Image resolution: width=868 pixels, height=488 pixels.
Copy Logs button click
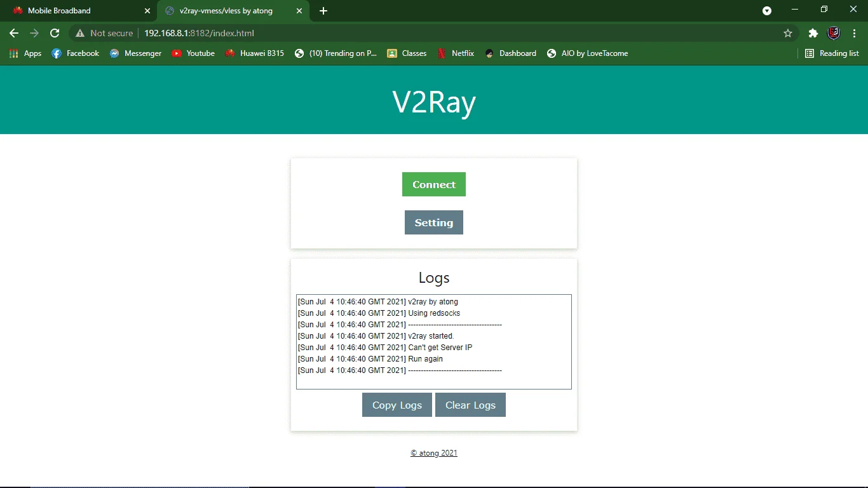397,405
